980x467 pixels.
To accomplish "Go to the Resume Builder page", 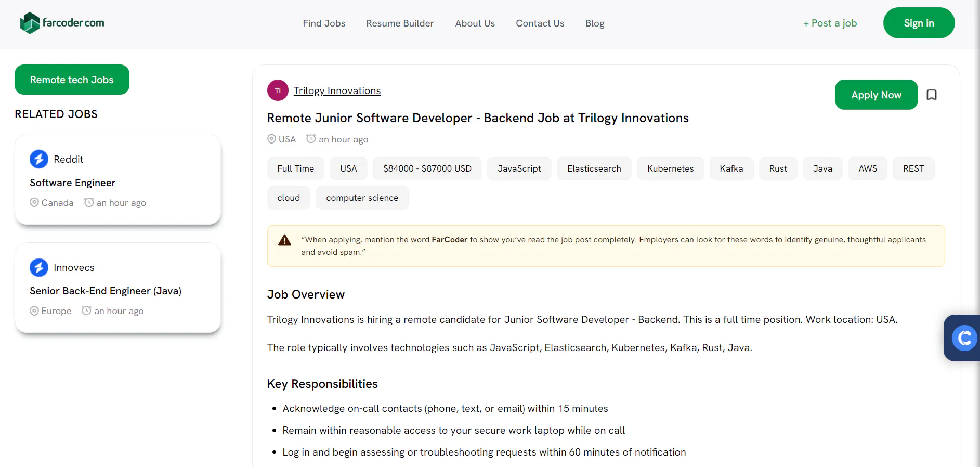I will (400, 23).
